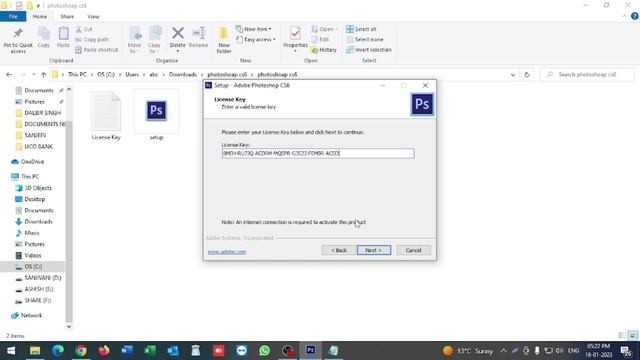Click the Back button in Setup dialog
640x360 pixels.
click(x=338, y=250)
